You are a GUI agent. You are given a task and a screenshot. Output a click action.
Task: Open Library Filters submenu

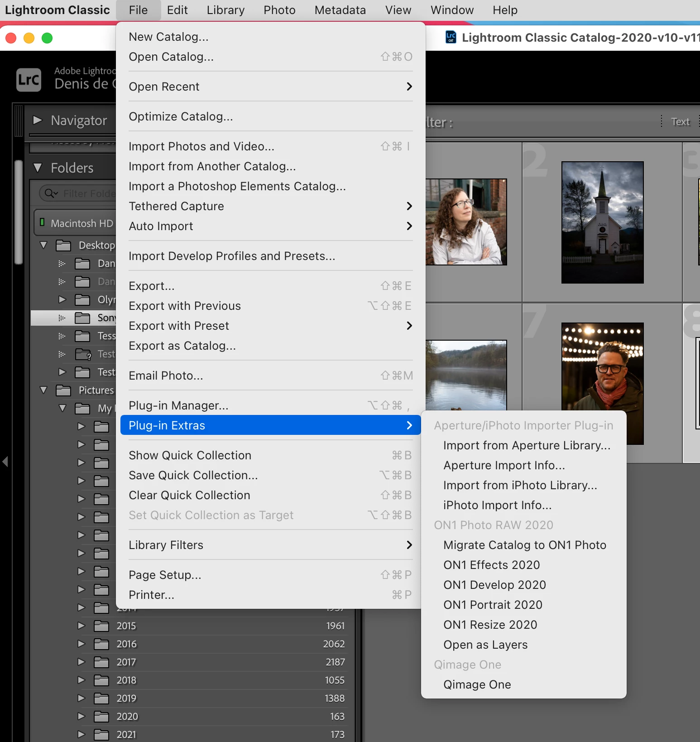click(271, 545)
